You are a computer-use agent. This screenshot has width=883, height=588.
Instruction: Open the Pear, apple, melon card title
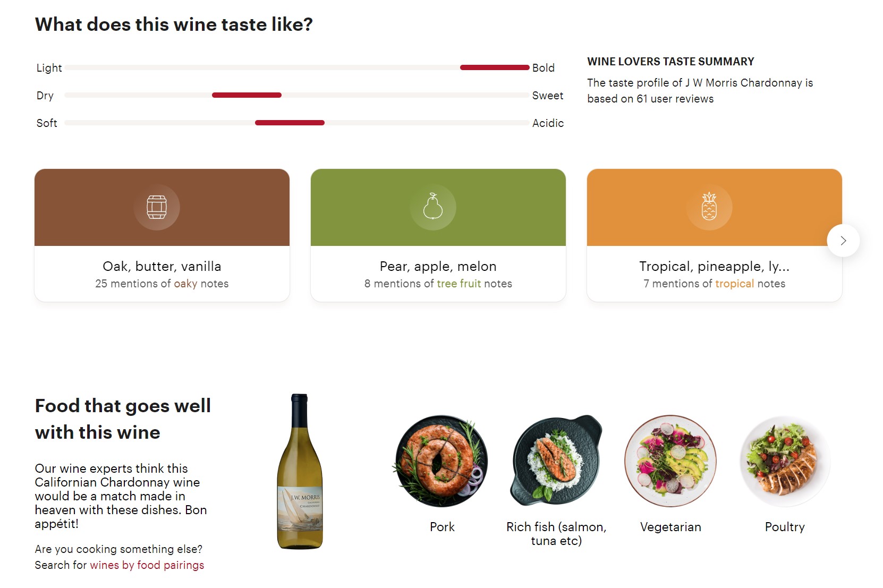[438, 266]
